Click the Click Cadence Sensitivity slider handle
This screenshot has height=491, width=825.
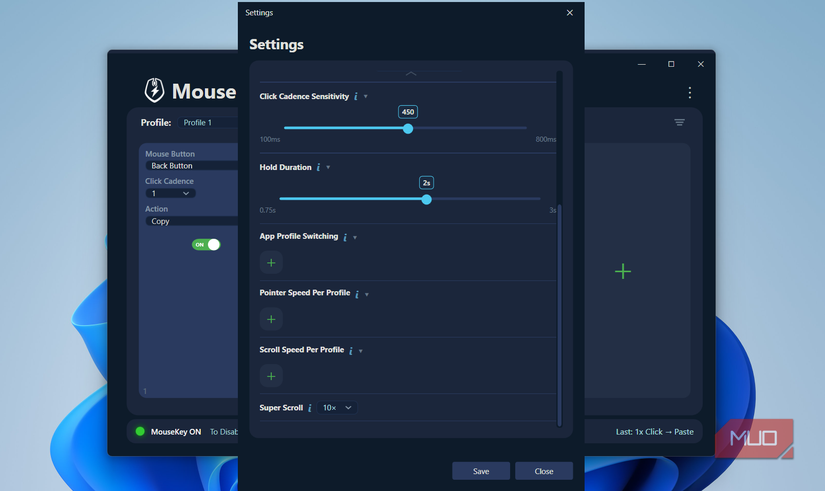(x=408, y=128)
